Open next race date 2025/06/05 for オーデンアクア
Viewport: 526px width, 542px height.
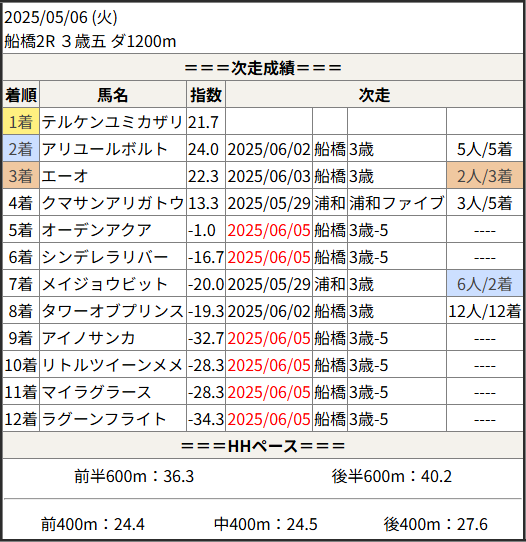[x=269, y=230]
